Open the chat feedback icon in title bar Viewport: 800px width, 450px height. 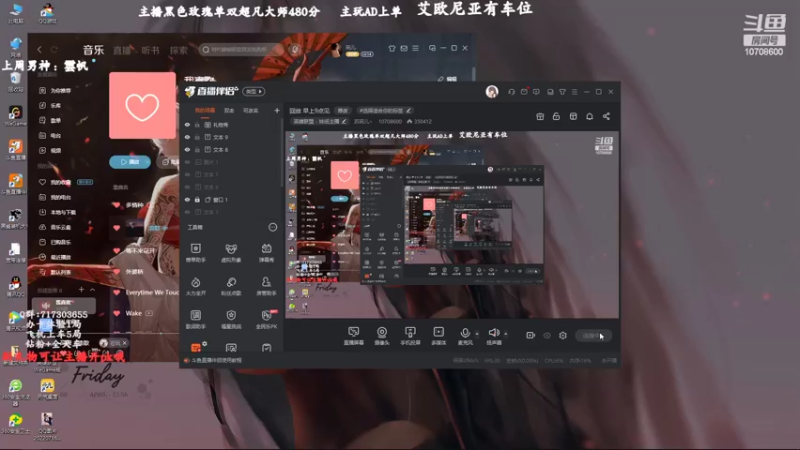click(x=536, y=92)
